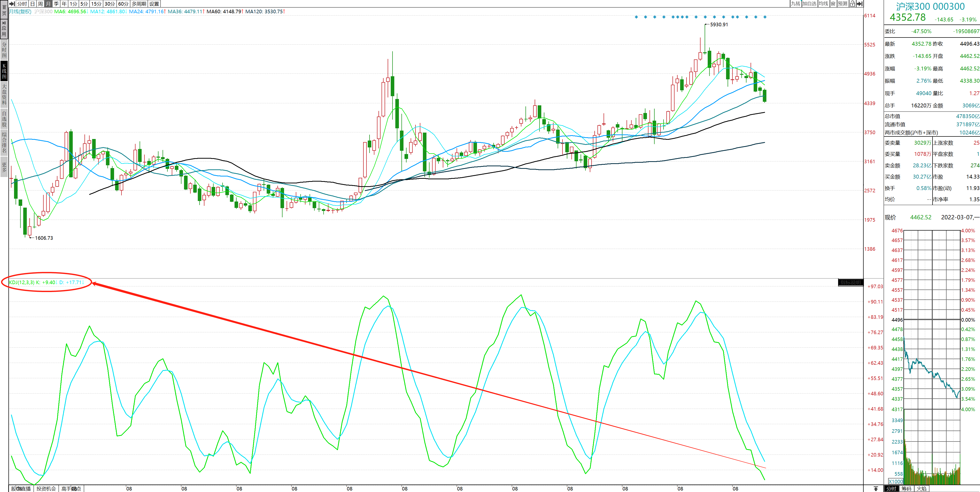Open 自选股 in the left sidebar

coord(4,119)
